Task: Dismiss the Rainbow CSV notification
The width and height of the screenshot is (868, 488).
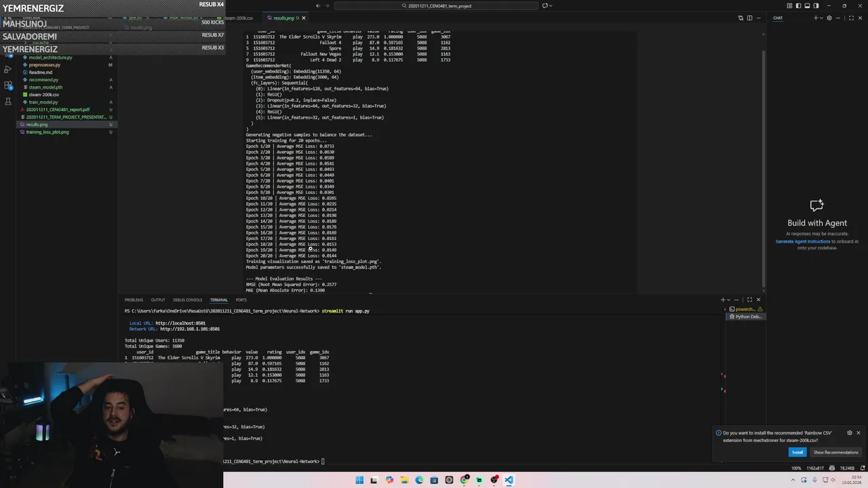Action: (858, 432)
